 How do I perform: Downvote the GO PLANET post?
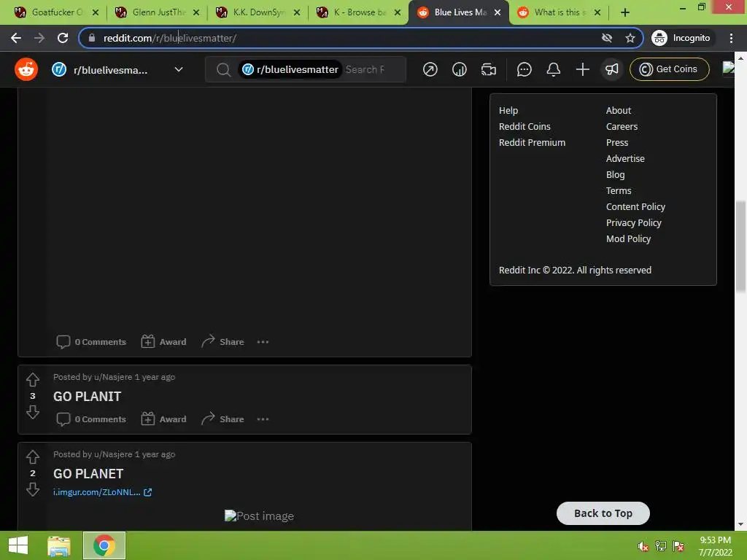32,489
